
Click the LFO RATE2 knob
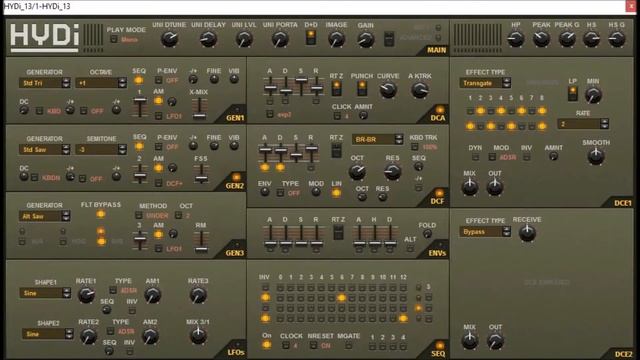click(88, 336)
